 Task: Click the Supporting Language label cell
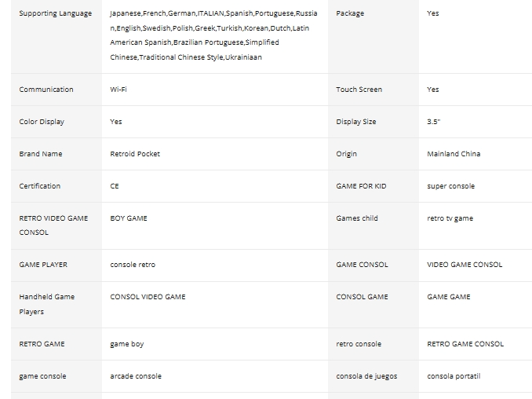[x=55, y=13]
